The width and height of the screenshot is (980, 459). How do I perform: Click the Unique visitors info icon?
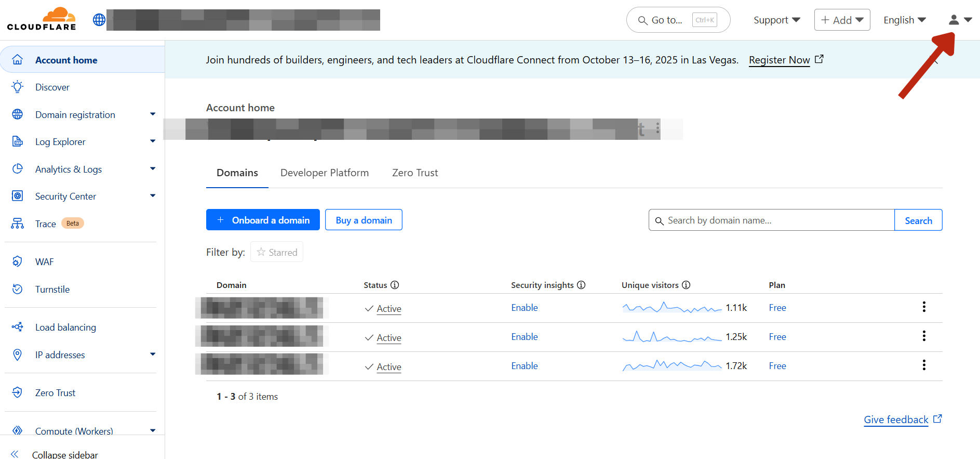point(686,285)
